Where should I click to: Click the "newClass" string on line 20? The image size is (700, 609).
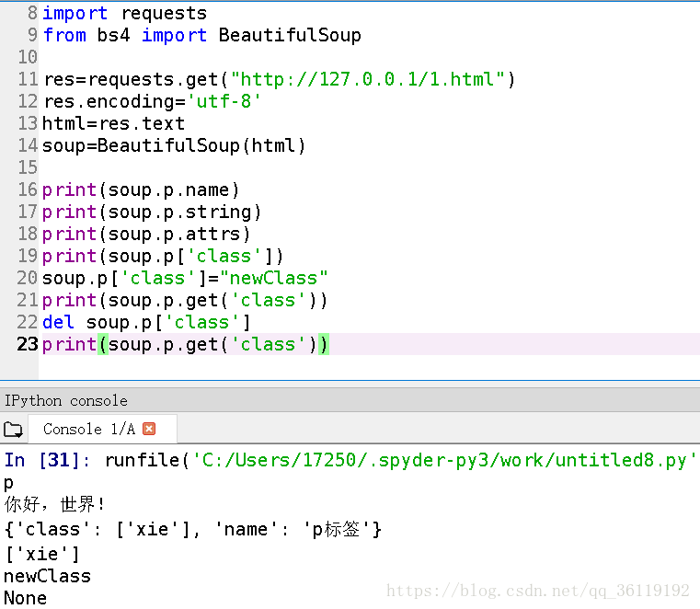tap(274, 278)
